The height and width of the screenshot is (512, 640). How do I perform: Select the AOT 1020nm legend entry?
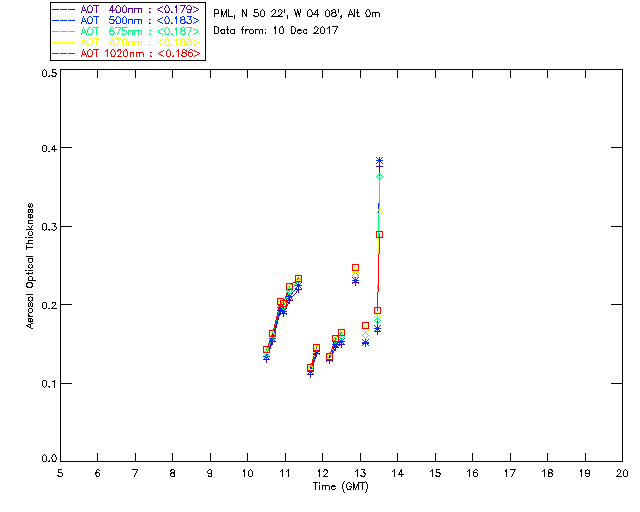pos(127,53)
